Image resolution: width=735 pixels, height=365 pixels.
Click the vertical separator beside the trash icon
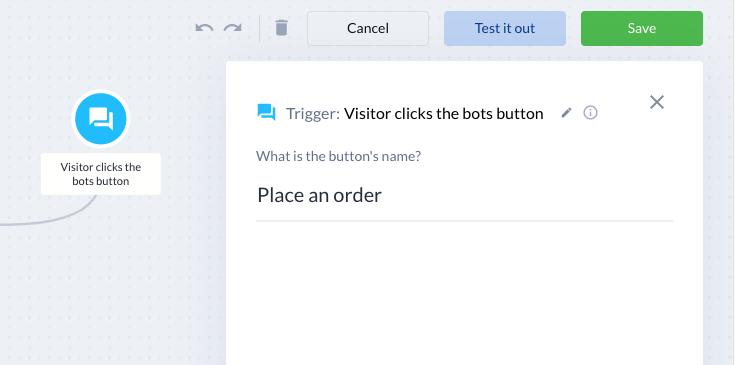click(260, 28)
